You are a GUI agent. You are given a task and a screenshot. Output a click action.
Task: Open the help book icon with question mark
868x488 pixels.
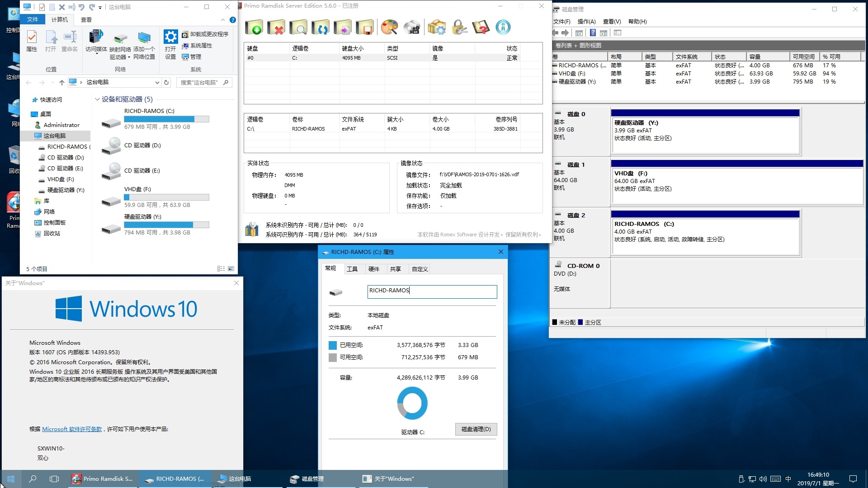[481, 27]
